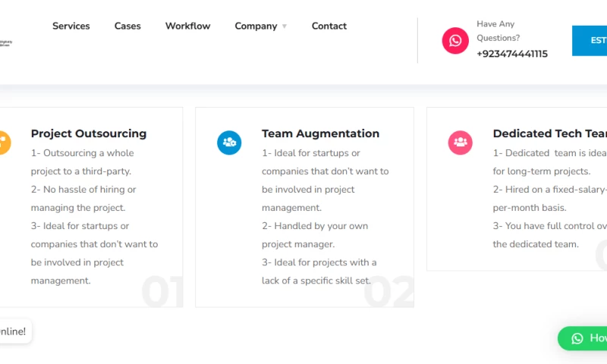Click the blue Team Augmentation people icon
This screenshot has width=607, height=364.
[x=229, y=143]
